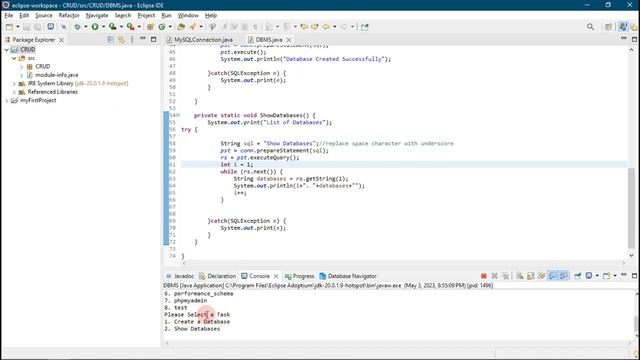
Task: Maximize the editor area
Action: (634, 39)
